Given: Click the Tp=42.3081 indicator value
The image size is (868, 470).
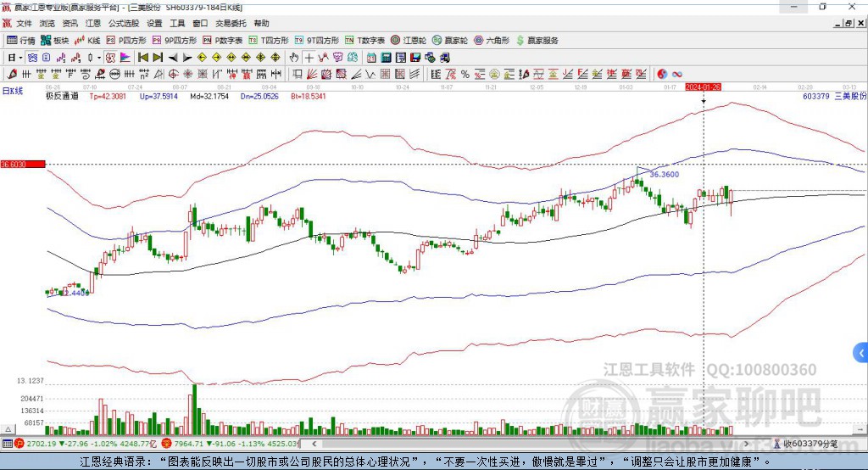Looking at the screenshot, I should [x=108, y=97].
